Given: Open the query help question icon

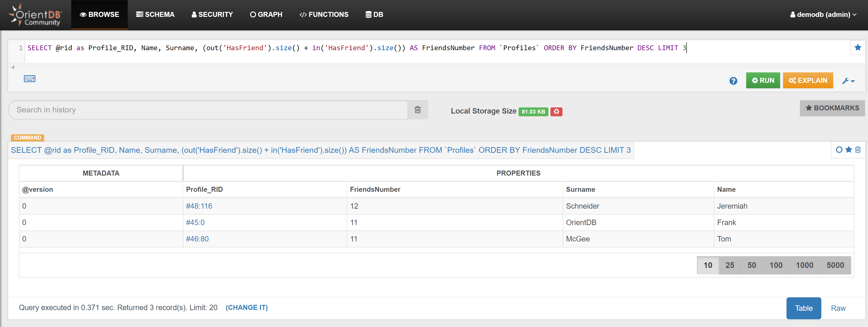Looking at the screenshot, I should click(x=733, y=81).
